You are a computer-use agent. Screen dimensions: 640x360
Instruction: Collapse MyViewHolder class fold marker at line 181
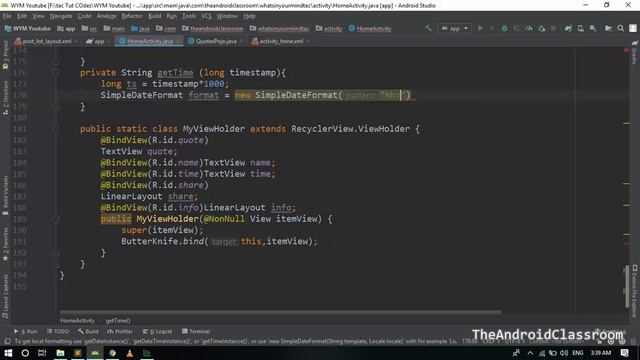pos(56,129)
